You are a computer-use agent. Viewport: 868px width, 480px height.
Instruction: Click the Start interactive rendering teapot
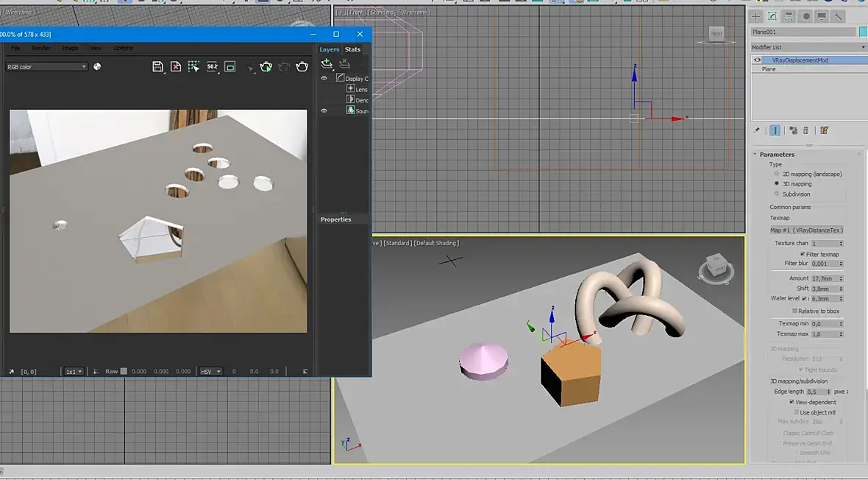point(266,67)
